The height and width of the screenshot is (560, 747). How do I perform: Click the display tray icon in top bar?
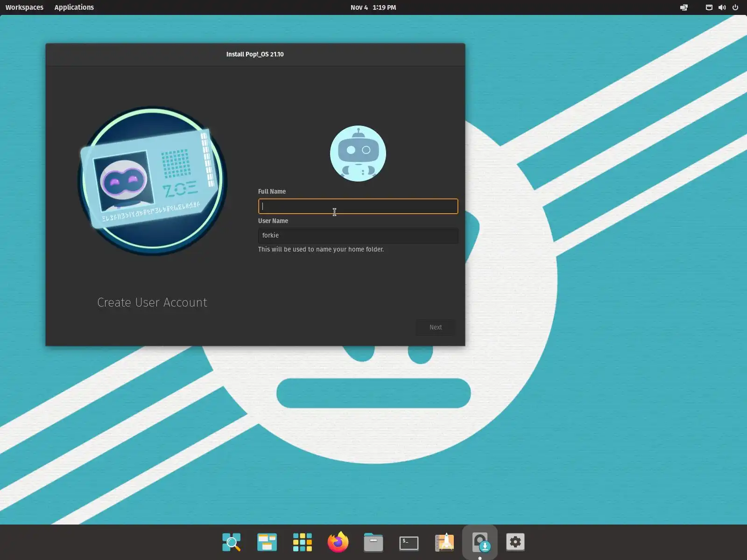(684, 7)
